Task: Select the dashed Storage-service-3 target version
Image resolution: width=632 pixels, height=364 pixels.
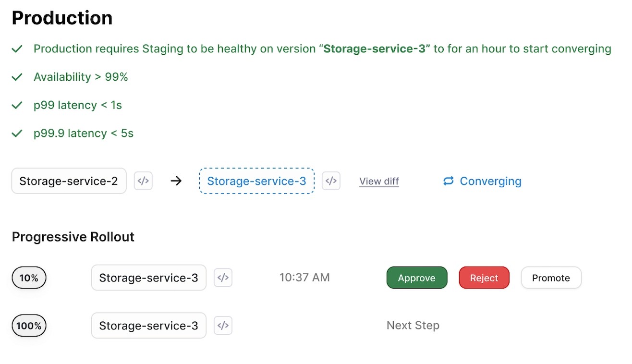Action: click(256, 181)
